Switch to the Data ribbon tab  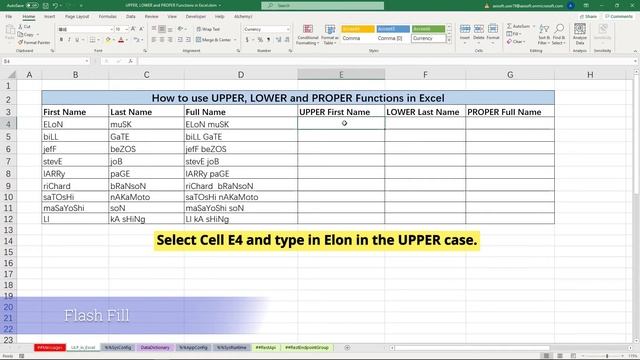131,17
